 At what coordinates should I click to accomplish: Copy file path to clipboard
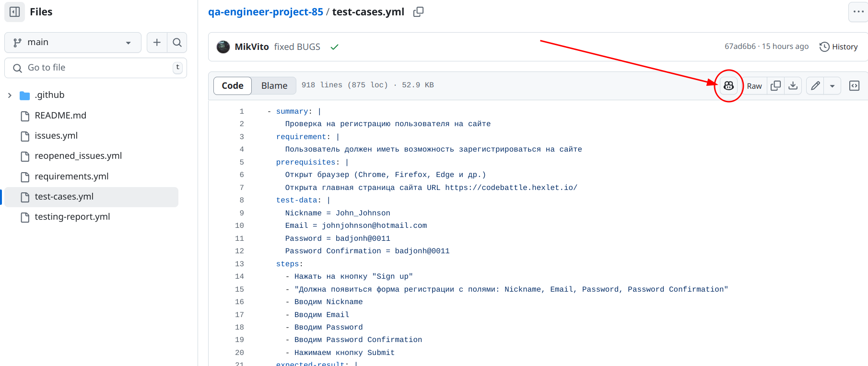click(x=418, y=12)
